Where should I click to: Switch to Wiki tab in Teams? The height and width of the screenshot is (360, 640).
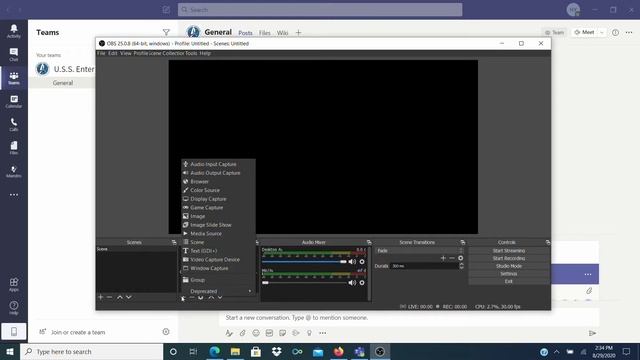(x=282, y=33)
